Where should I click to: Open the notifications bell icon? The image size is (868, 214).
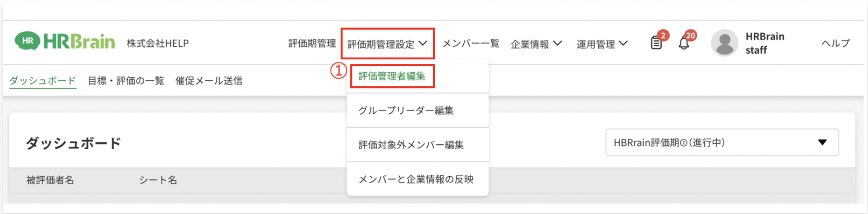(683, 43)
